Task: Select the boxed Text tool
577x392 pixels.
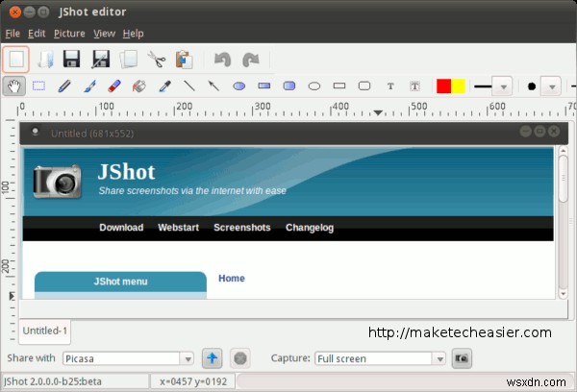Action: pyautogui.click(x=414, y=86)
